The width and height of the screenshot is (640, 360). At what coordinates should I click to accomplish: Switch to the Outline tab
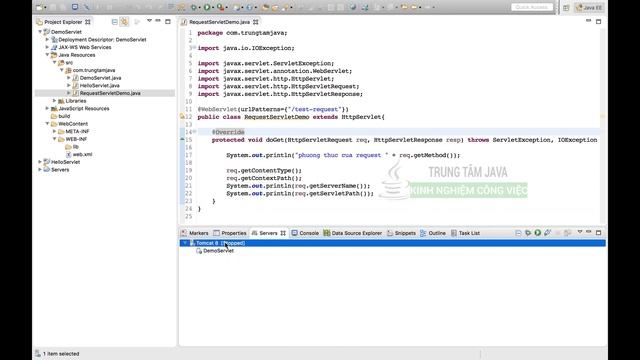click(x=433, y=233)
